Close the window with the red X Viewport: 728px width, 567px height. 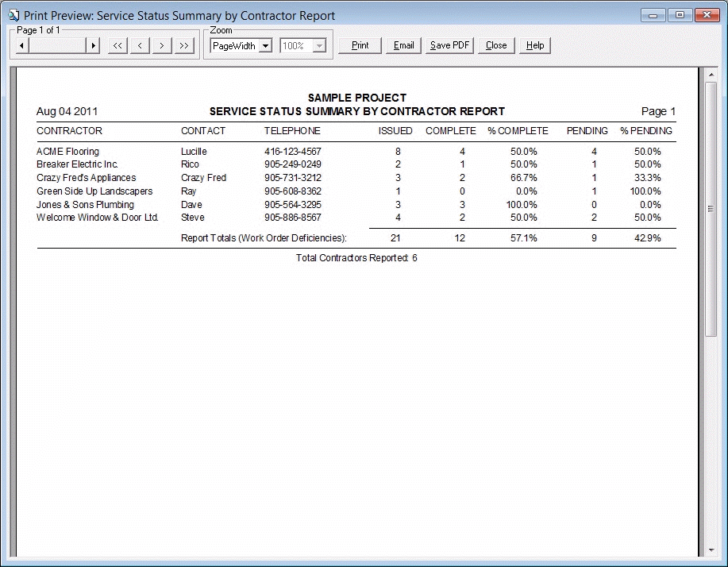click(x=707, y=15)
